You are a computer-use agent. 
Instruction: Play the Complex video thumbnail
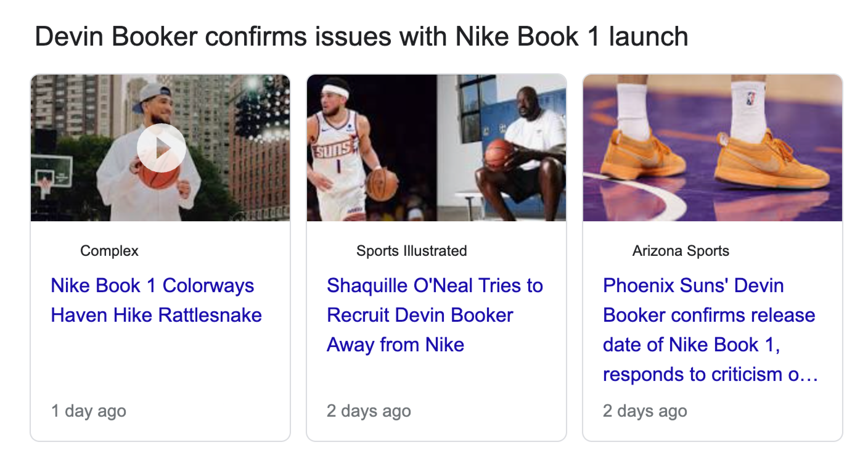pos(161,148)
